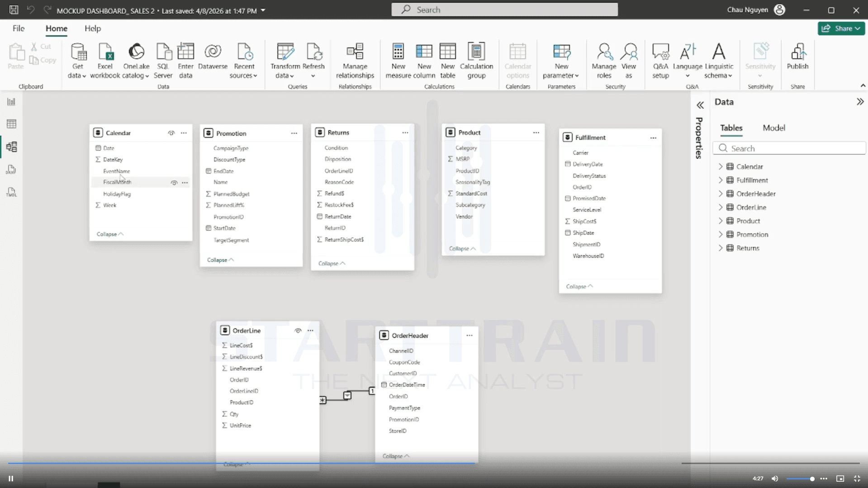Open more options for the Fulfillment table
Image resolution: width=868 pixels, height=488 pixels.
(653, 137)
